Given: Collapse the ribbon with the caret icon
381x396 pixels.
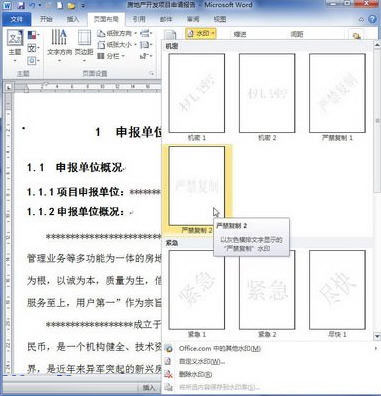Looking at the screenshot, I should click(362, 20).
